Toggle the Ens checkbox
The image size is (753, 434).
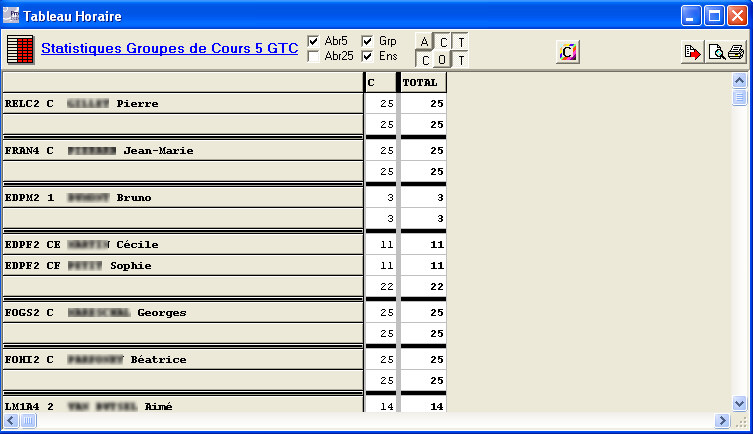367,56
